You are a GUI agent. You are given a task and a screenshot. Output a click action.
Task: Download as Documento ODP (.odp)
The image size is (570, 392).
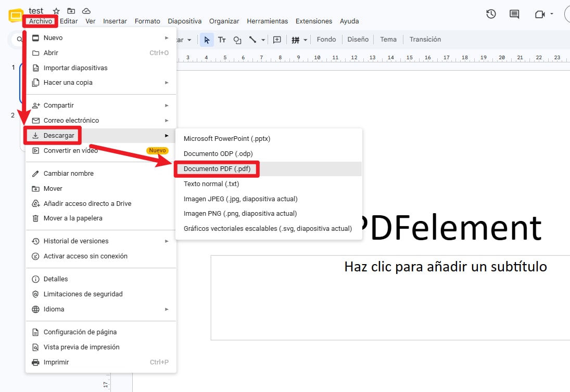[269, 153]
